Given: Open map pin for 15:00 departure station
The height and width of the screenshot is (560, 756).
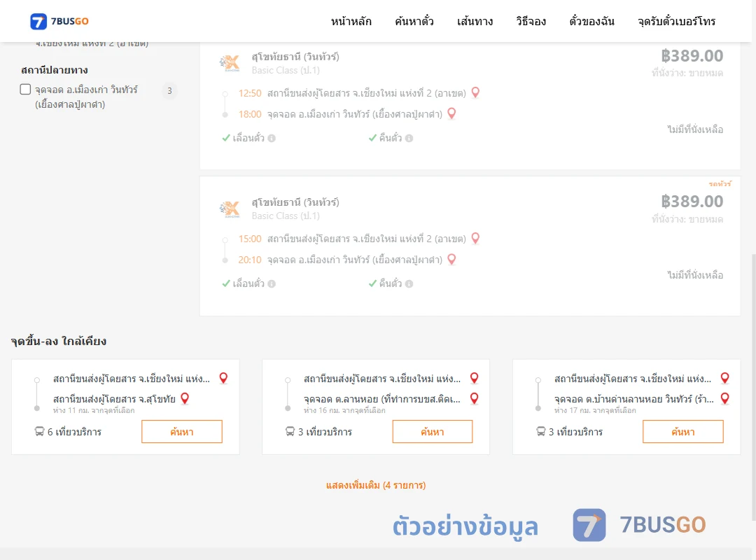Looking at the screenshot, I should click(475, 238).
